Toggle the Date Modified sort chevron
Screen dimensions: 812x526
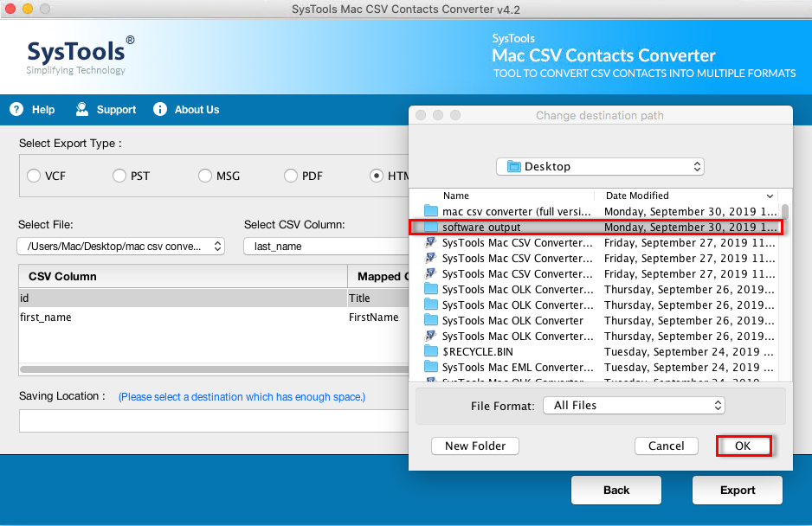click(x=770, y=196)
